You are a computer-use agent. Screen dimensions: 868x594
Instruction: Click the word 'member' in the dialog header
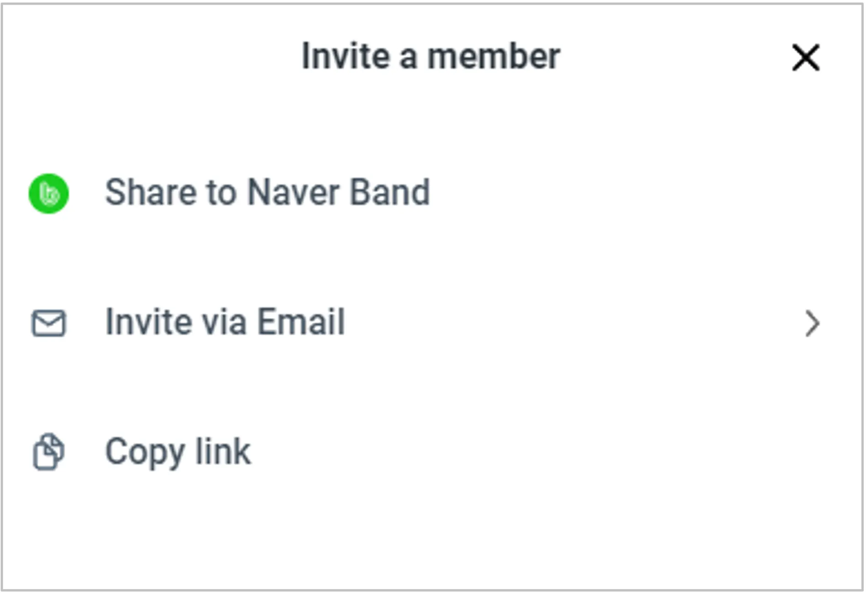tap(493, 57)
